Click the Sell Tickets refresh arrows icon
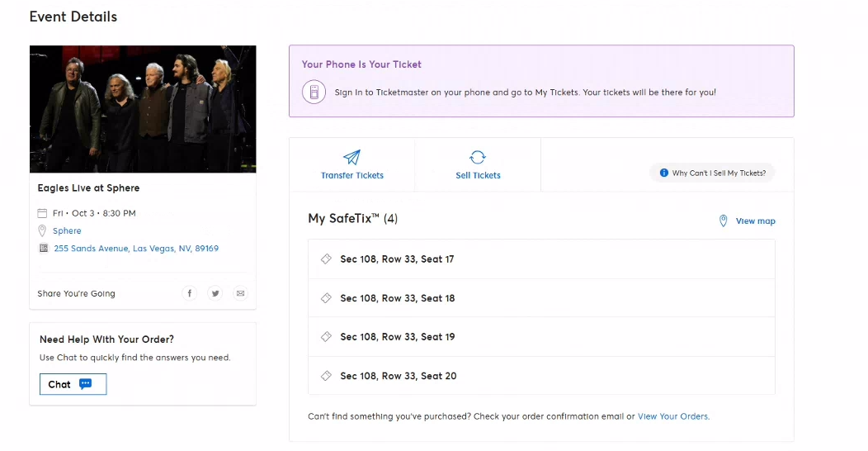 (478, 157)
